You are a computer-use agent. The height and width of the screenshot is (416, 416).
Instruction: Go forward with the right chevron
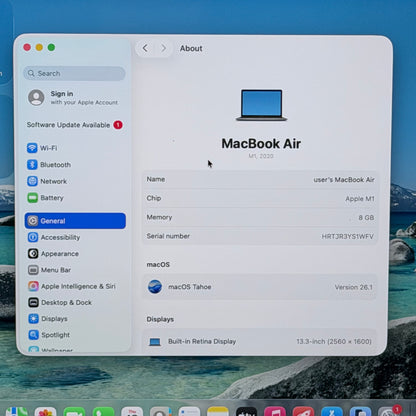click(x=163, y=48)
